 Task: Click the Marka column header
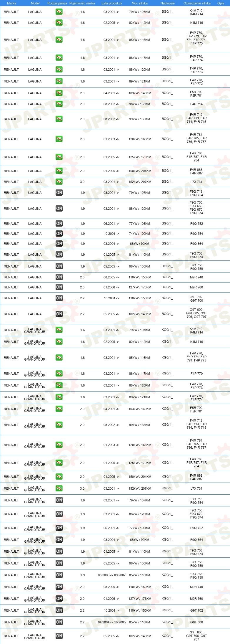[11, 3]
